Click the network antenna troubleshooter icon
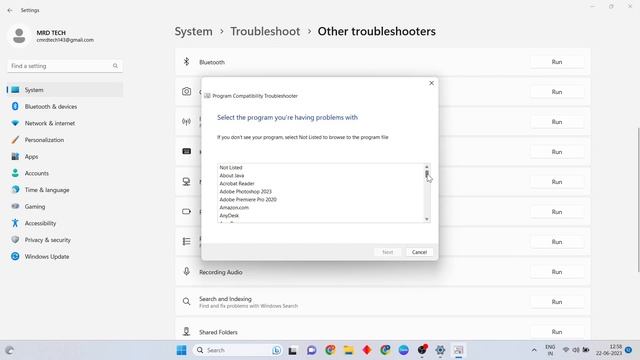Image resolution: width=640 pixels, height=360 pixels. (x=187, y=122)
